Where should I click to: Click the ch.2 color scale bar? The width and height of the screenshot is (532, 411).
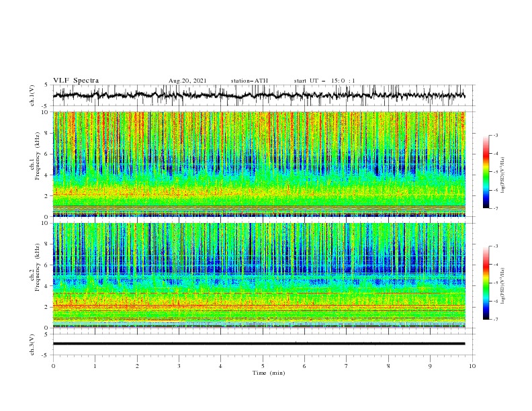point(486,283)
